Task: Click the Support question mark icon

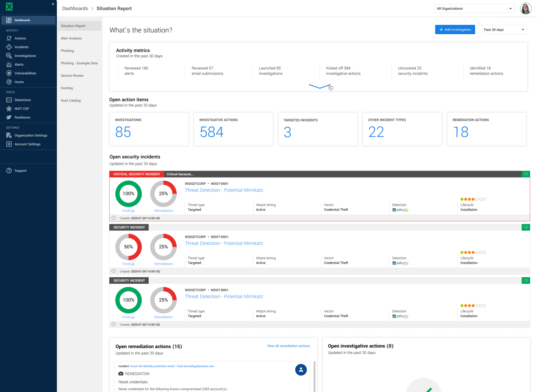Action: point(9,170)
